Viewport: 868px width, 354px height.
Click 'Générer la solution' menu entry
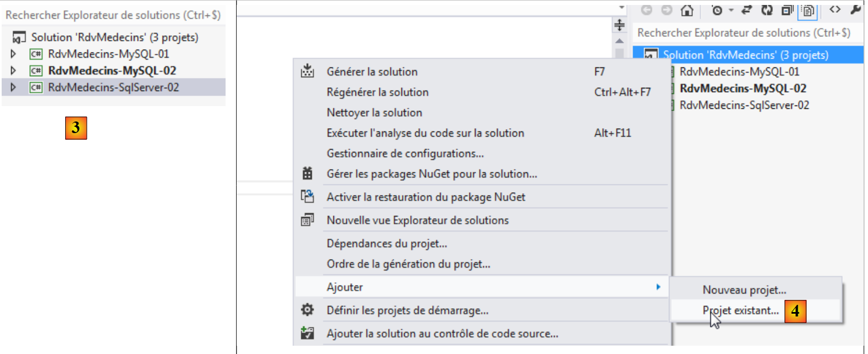click(x=372, y=72)
